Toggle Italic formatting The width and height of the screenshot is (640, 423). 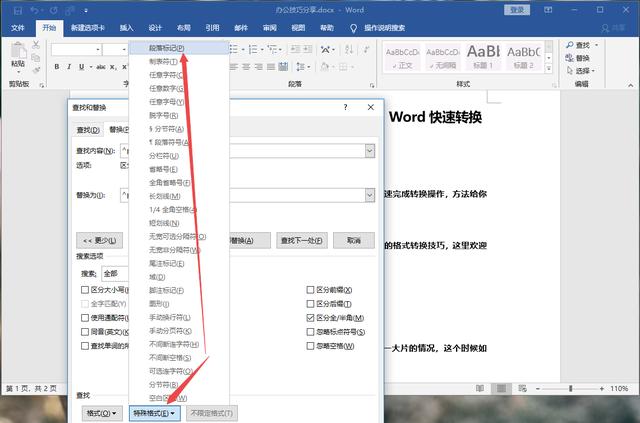(x=69, y=67)
